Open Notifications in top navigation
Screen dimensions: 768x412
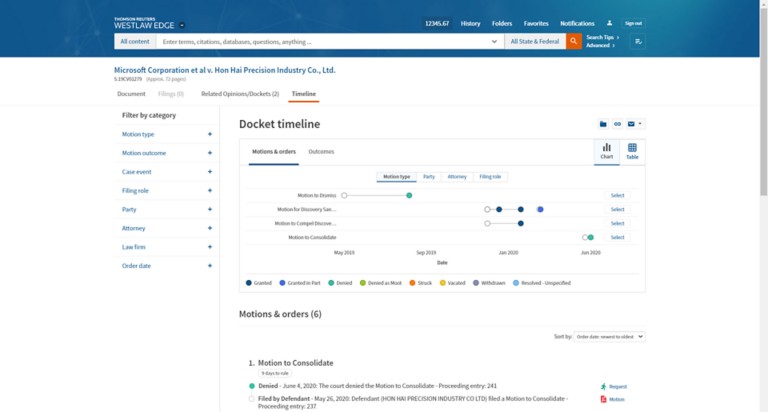[x=577, y=24]
